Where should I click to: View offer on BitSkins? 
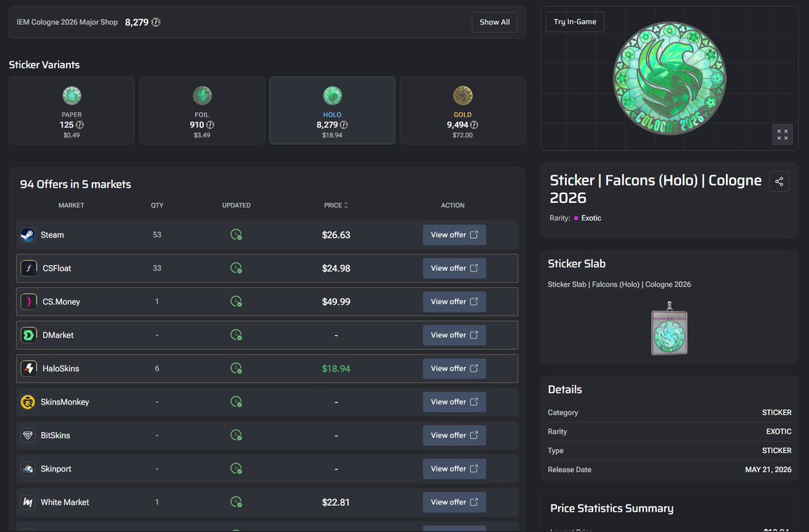click(454, 436)
